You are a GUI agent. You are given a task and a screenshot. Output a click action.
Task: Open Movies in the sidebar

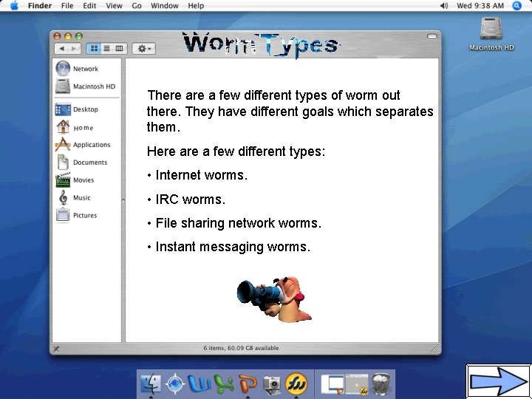(x=75, y=180)
